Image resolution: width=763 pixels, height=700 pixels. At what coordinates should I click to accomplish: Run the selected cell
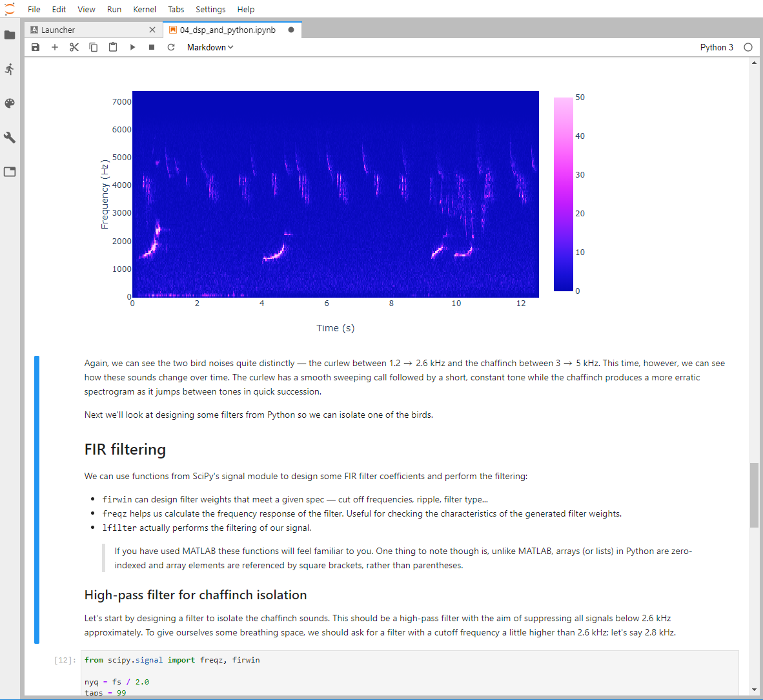(132, 47)
